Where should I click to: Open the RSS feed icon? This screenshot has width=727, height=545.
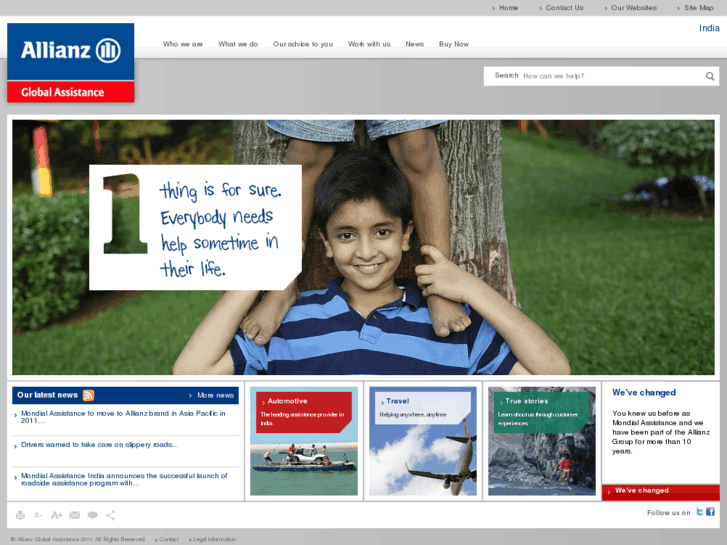click(x=88, y=395)
